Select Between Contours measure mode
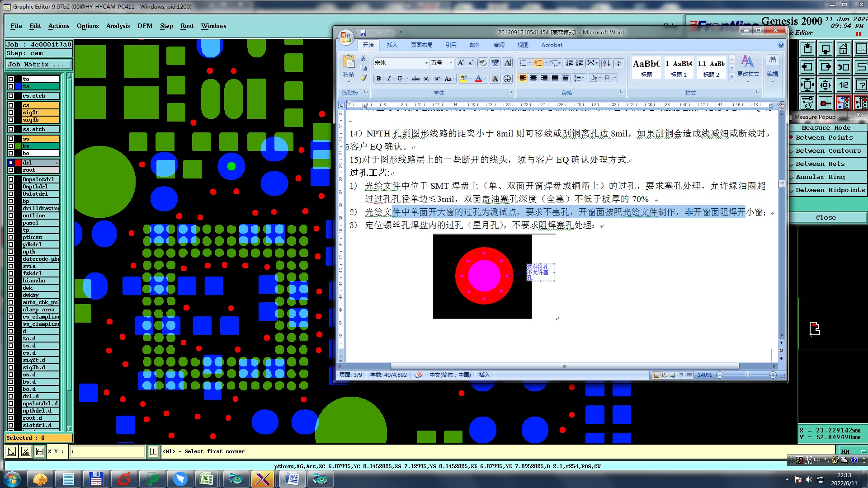The width and height of the screenshot is (868, 488). [x=828, y=151]
